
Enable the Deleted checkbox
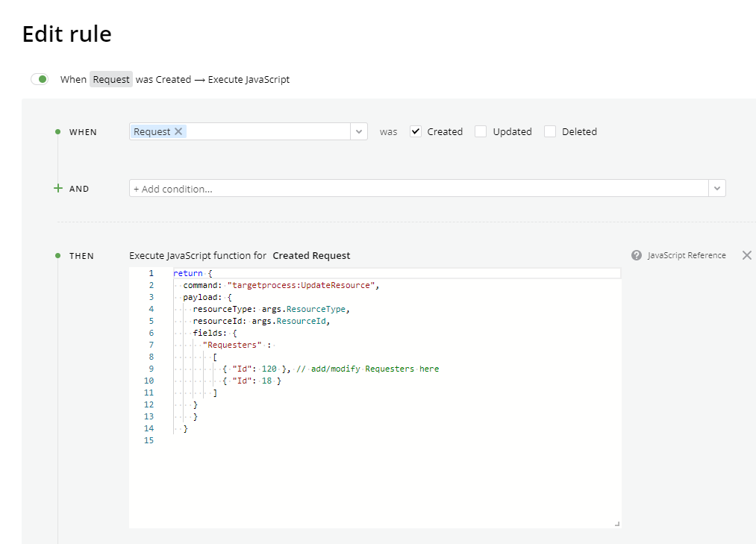(550, 131)
